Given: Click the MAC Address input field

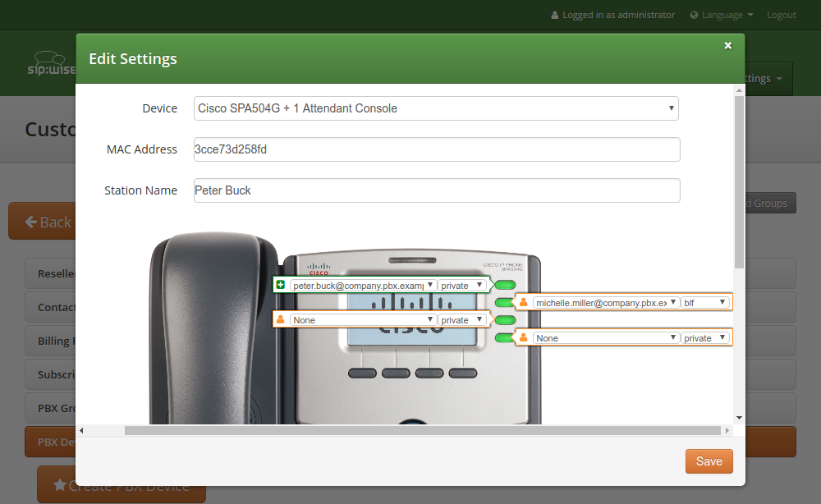Looking at the screenshot, I should (x=437, y=149).
